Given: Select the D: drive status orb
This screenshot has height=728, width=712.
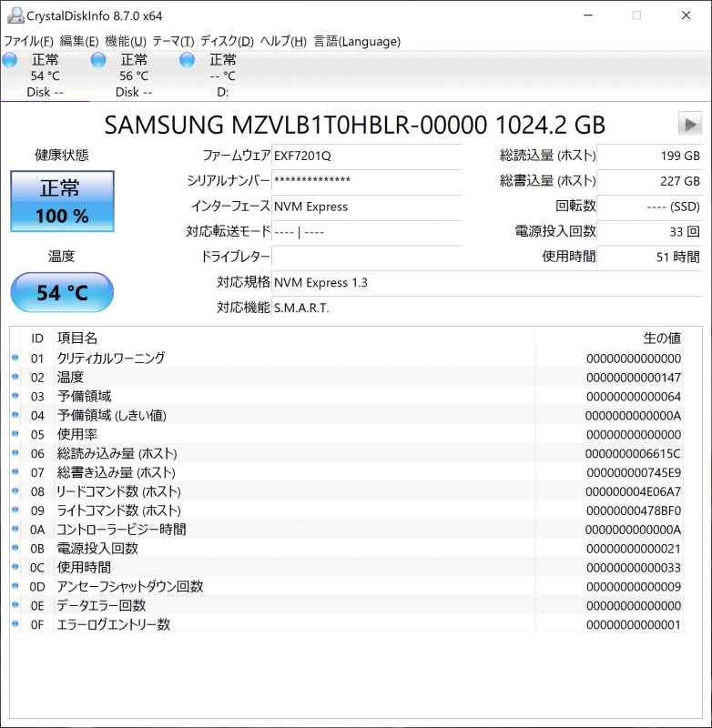Looking at the screenshot, I should pos(188,60).
